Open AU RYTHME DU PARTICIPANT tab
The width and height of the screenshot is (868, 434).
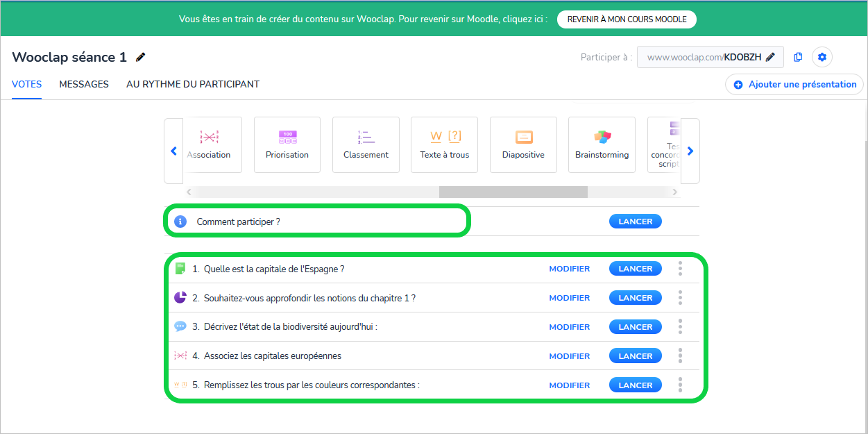pyautogui.click(x=193, y=85)
